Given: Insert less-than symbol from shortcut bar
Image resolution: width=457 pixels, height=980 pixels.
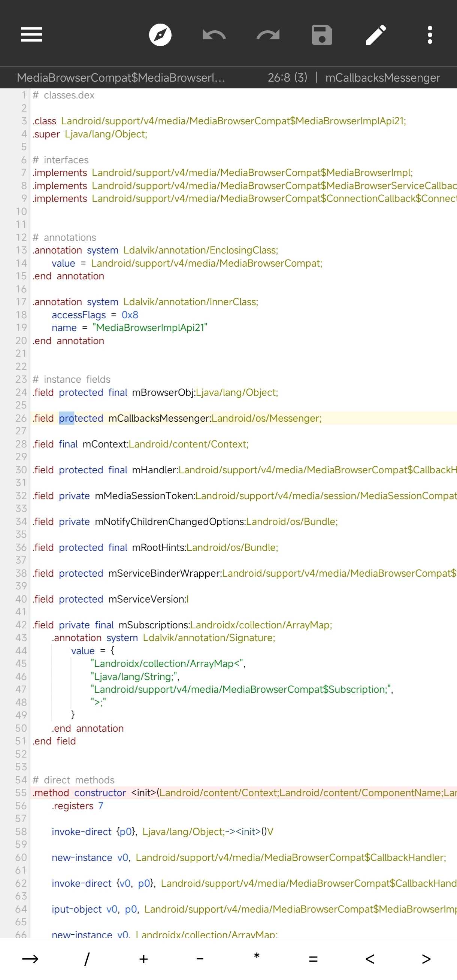Looking at the screenshot, I should pos(369,959).
